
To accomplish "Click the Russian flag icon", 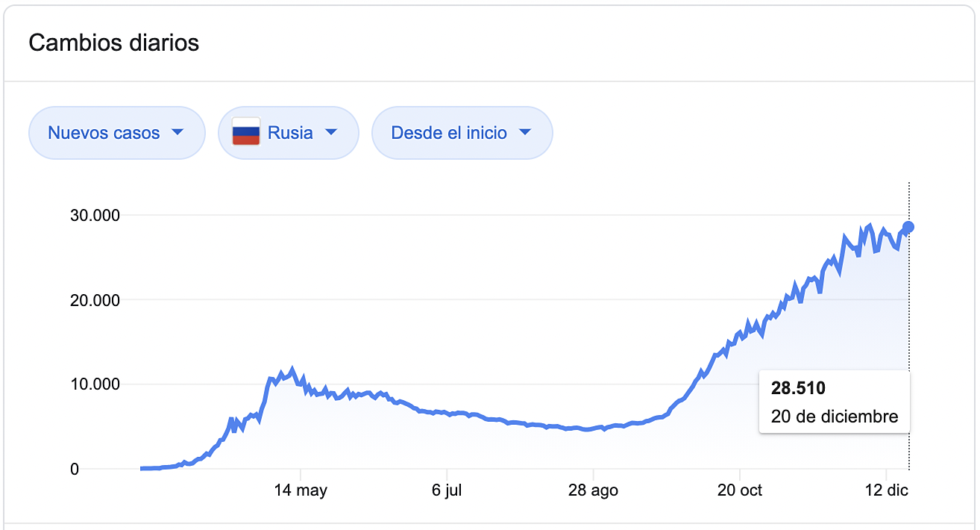I will [246, 133].
